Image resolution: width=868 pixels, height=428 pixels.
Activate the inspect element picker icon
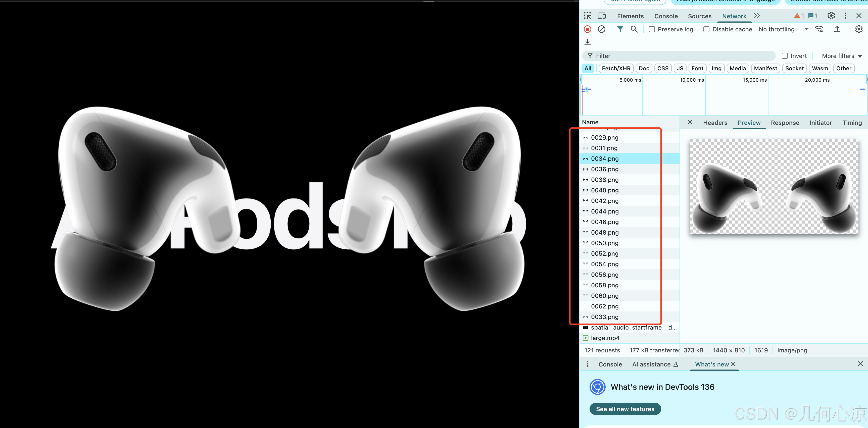click(588, 16)
